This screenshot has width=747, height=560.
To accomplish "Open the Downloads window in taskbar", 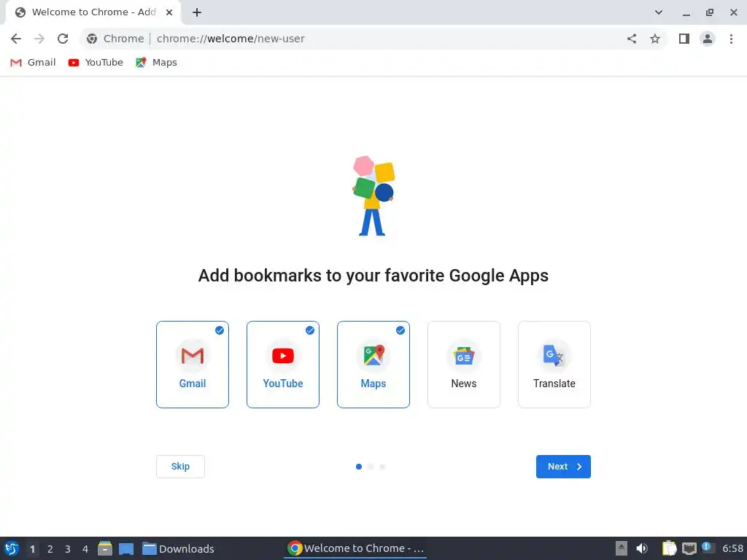I will click(x=179, y=548).
